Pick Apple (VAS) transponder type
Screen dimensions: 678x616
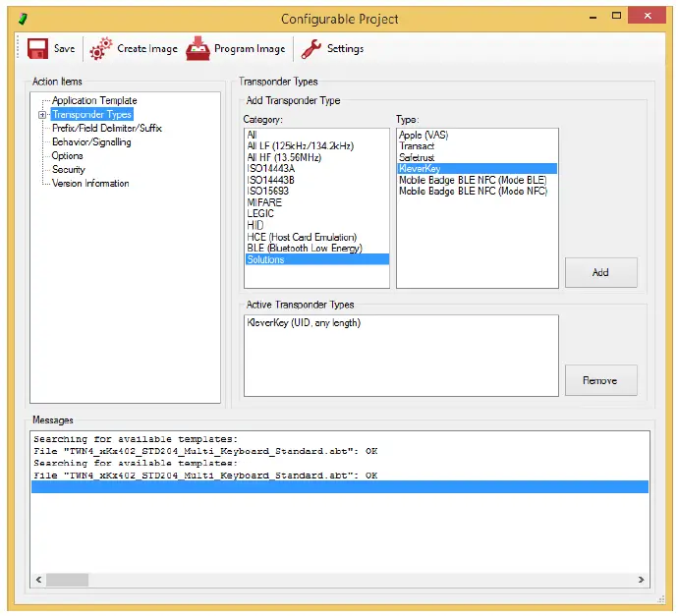[x=424, y=135]
